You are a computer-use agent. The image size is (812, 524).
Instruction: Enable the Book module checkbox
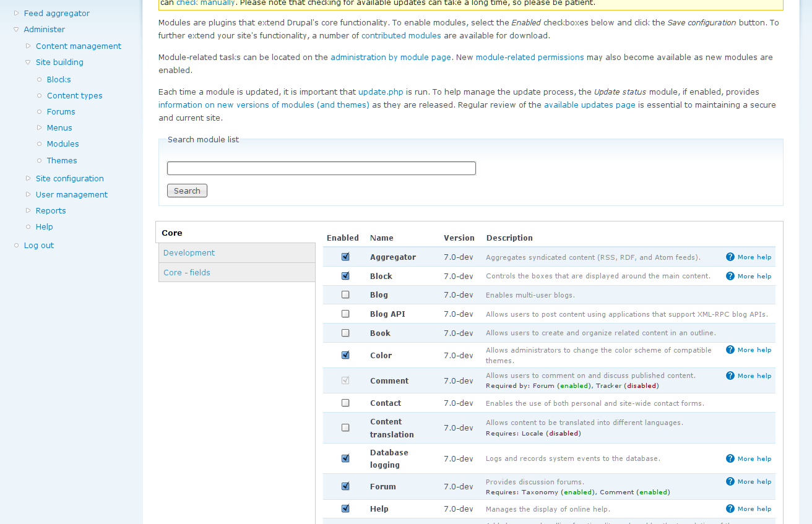tap(345, 333)
